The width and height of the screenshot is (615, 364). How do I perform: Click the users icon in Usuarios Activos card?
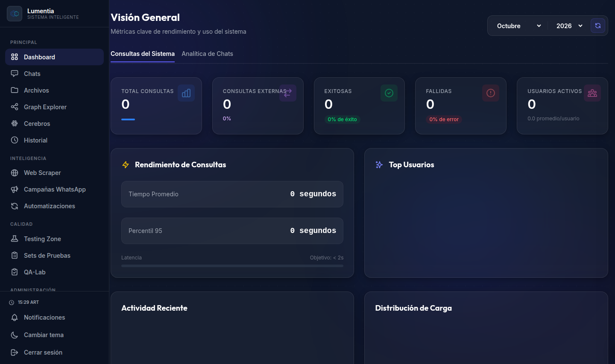coord(592,93)
